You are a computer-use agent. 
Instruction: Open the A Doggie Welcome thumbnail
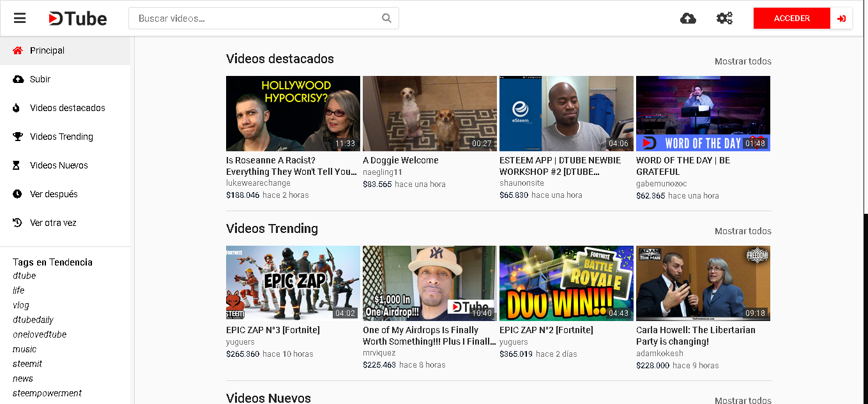click(x=430, y=114)
